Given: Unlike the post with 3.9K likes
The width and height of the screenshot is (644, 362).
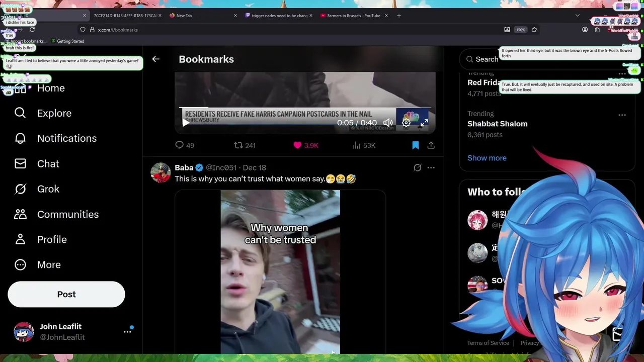Looking at the screenshot, I should [306, 145].
